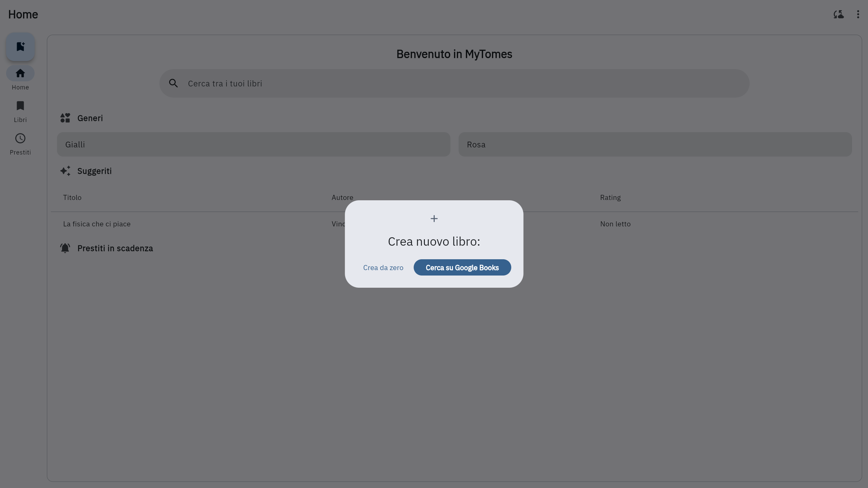Click the add-book bookmark icon in sidebar
This screenshot has width=868, height=488.
20,47
